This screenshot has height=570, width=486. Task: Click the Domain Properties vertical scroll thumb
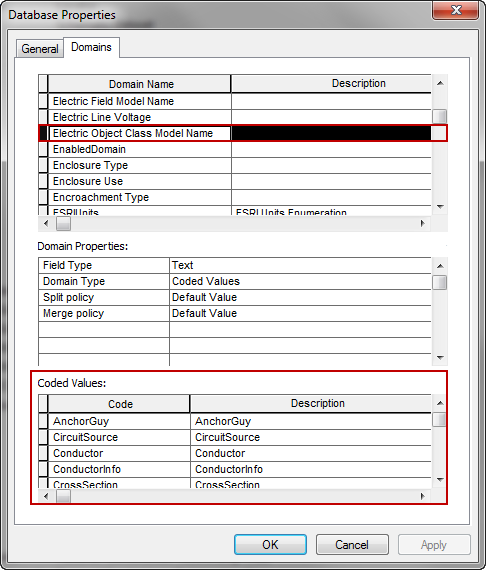(440, 282)
